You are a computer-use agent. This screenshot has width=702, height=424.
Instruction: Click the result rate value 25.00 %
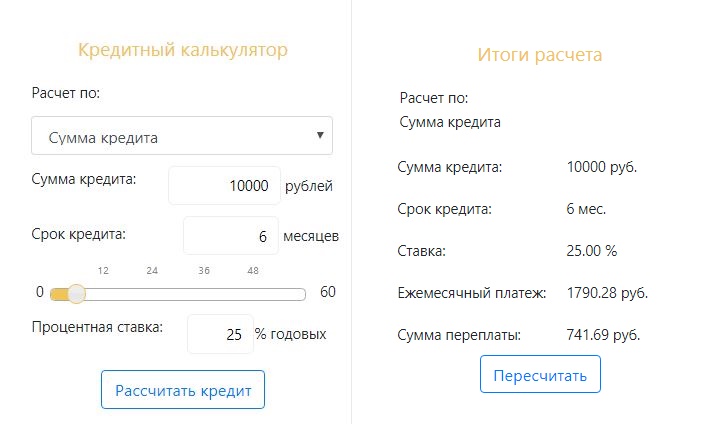[x=593, y=252]
